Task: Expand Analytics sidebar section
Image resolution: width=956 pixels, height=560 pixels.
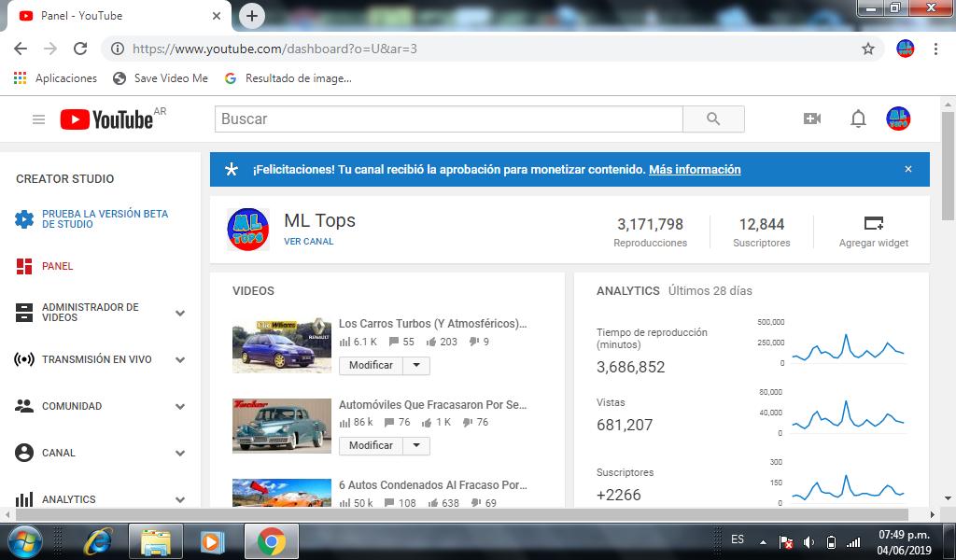Action: pos(180,499)
